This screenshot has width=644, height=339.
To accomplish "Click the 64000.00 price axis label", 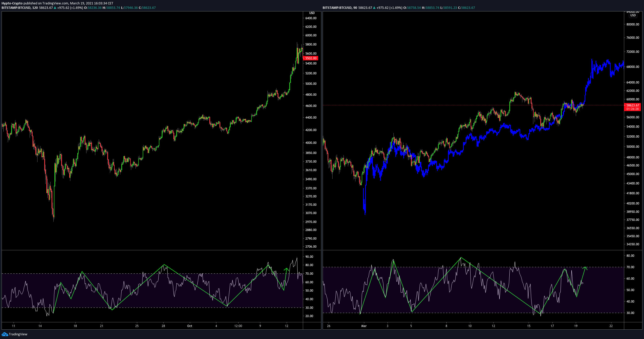I will tap(633, 82).
